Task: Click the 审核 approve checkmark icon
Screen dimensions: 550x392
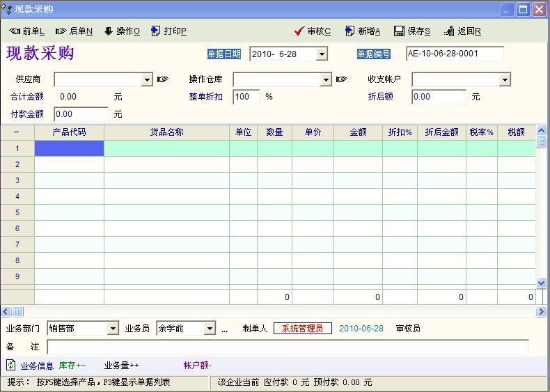Action: pos(299,31)
